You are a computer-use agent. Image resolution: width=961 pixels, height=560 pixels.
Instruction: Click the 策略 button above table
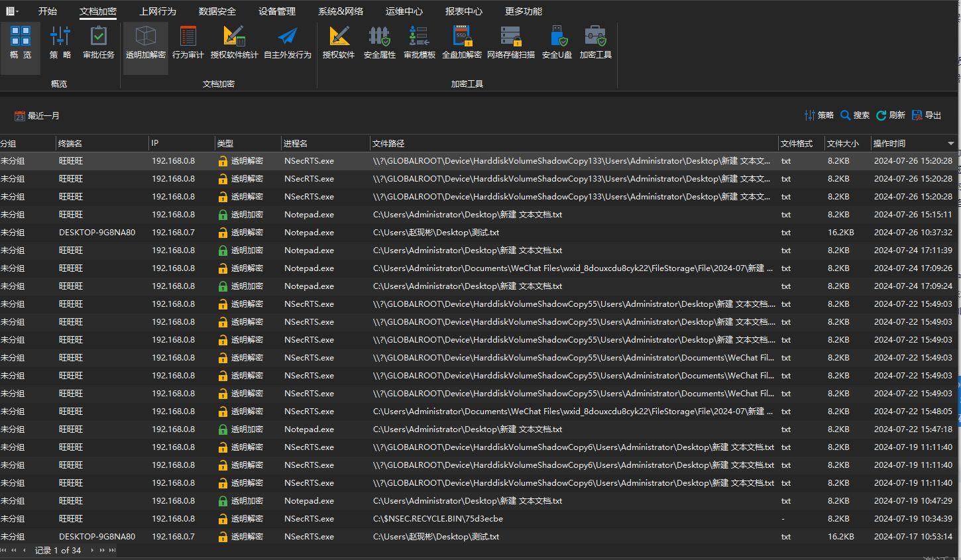click(819, 115)
